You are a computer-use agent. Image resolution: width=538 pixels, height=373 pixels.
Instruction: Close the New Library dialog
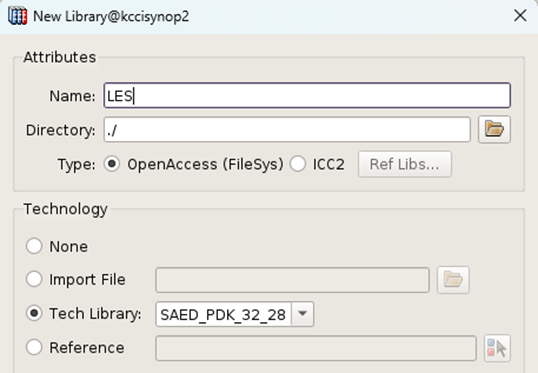click(520, 15)
